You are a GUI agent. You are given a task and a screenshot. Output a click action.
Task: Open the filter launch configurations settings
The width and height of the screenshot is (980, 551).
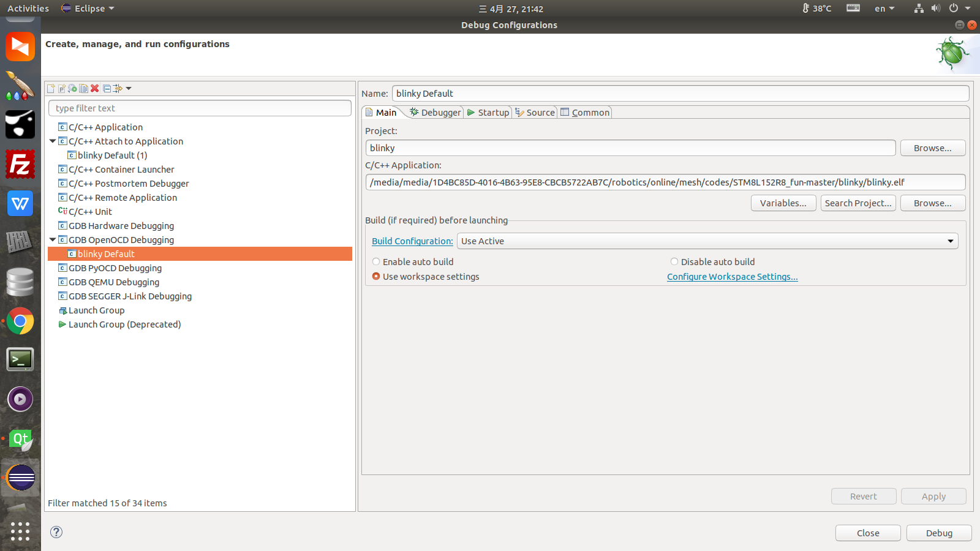pyautogui.click(x=117, y=88)
